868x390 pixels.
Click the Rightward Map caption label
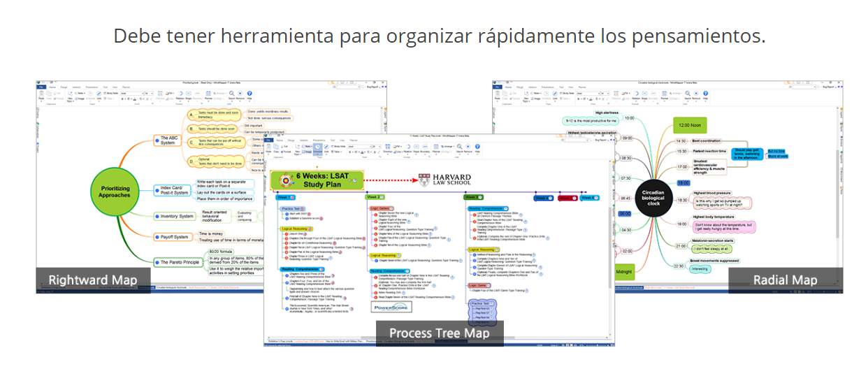(x=93, y=280)
